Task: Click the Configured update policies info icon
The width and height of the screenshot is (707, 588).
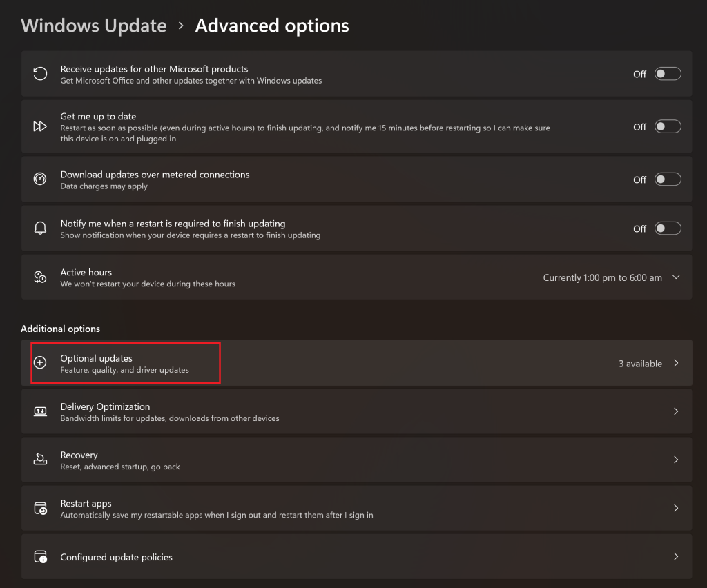Action: (40, 556)
